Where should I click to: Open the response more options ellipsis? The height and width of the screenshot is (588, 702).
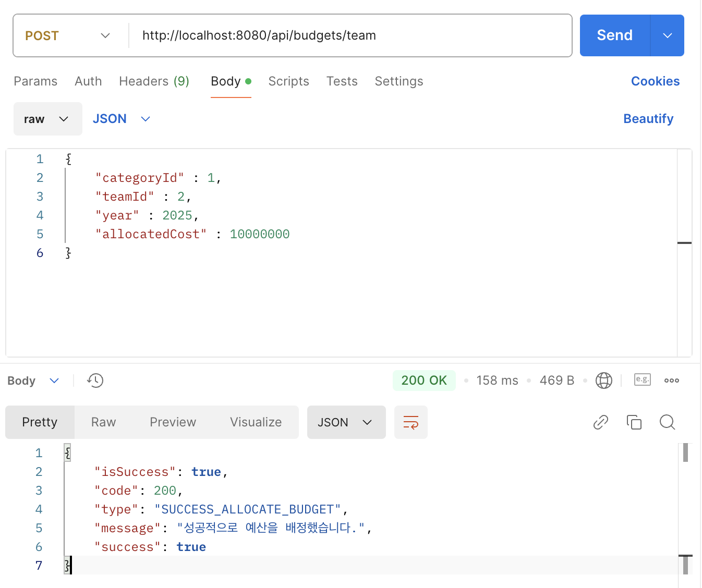(x=672, y=381)
